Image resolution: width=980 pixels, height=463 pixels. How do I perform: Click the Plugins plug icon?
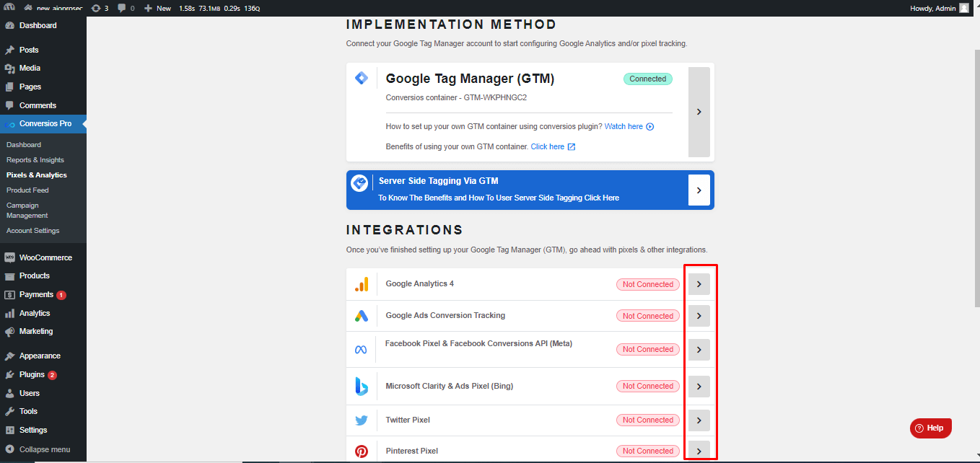click(x=9, y=374)
